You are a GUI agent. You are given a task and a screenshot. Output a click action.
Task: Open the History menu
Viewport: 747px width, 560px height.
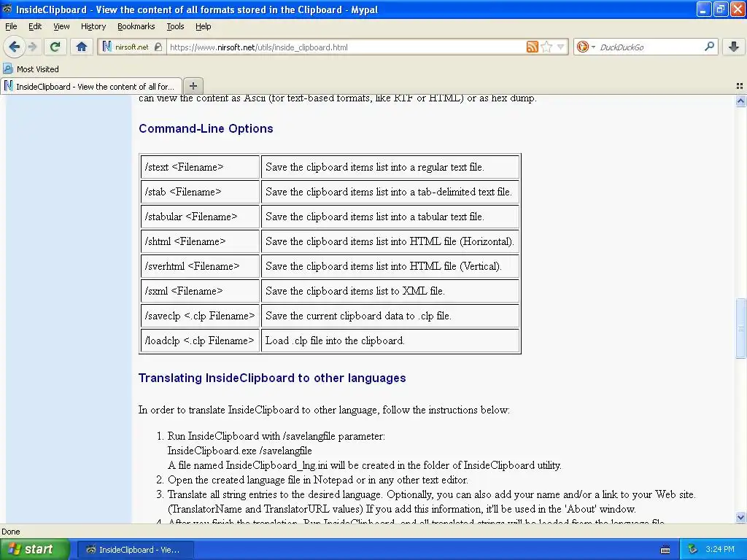(93, 26)
